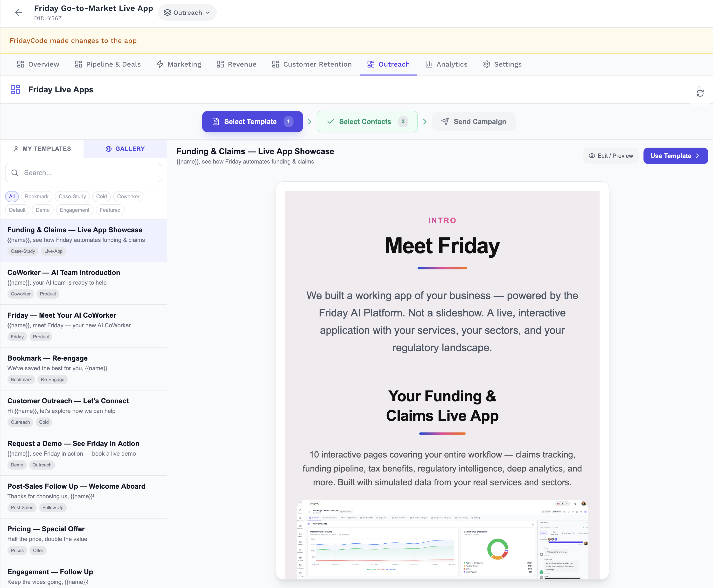713x588 pixels.
Task: Click the back arrow icon
Action: coord(18,13)
